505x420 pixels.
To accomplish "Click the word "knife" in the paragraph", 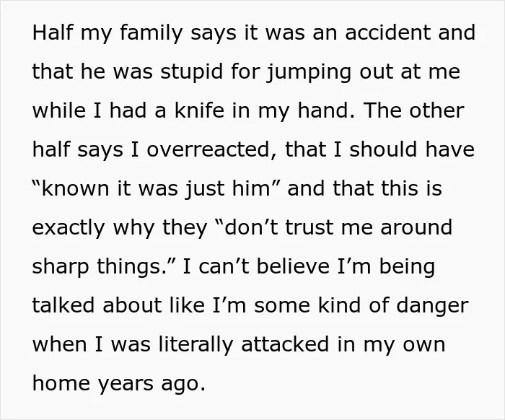I will coord(199,110).
